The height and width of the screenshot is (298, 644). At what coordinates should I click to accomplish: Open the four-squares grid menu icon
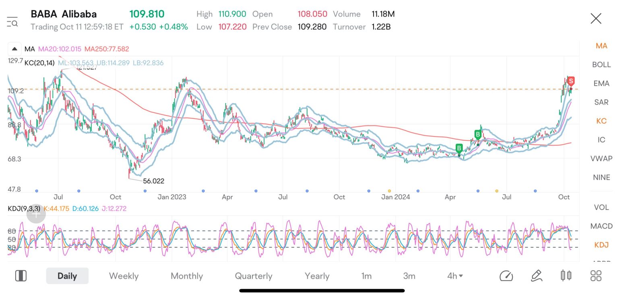pyautogui.click(x=596, y=276)
